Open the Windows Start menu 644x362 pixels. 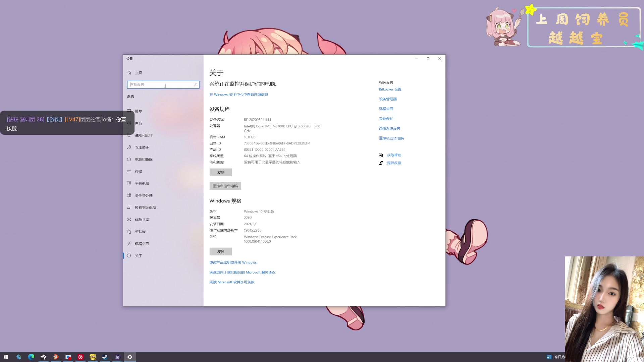[6, 357]
